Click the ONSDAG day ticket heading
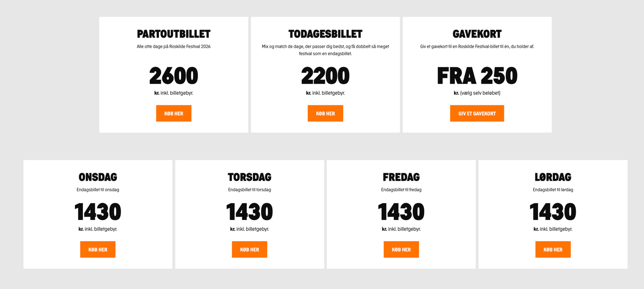Viewport: 644px width, 289px height. (x=98, y=177)
